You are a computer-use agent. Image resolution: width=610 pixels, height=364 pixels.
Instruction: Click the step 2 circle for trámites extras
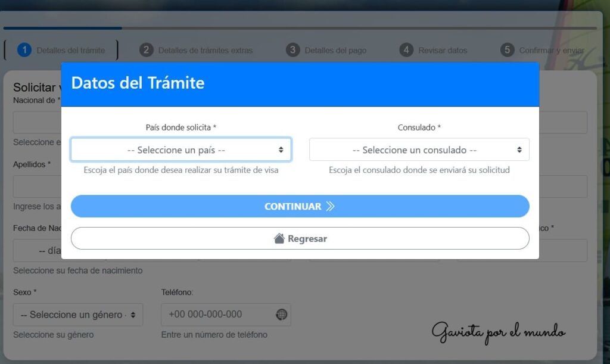pos(147,49)
